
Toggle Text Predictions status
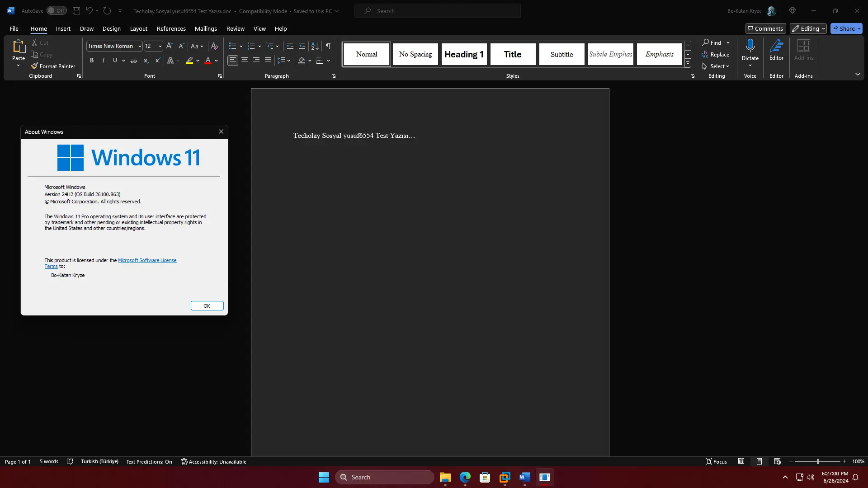point(149,462)
